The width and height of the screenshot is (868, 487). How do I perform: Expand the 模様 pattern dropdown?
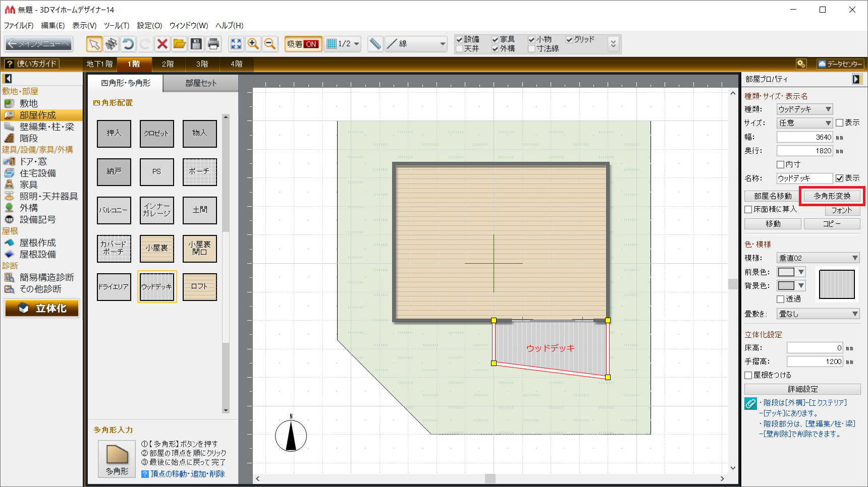point(818,258)
